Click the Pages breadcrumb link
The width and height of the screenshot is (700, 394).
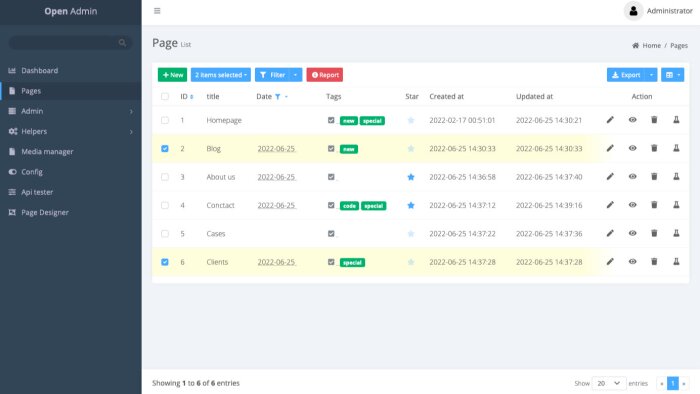[679, 46]
